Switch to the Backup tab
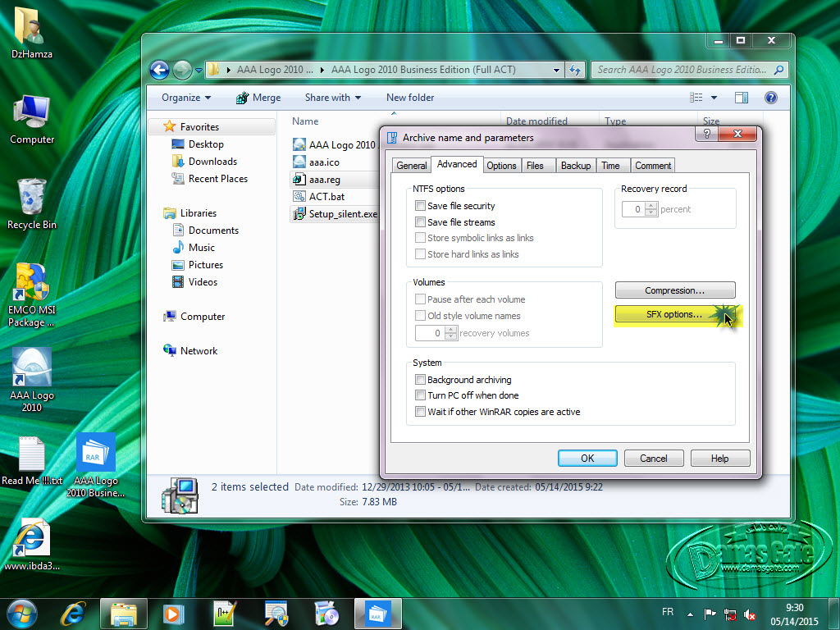The image size is (840, 630). coord(575,166)
